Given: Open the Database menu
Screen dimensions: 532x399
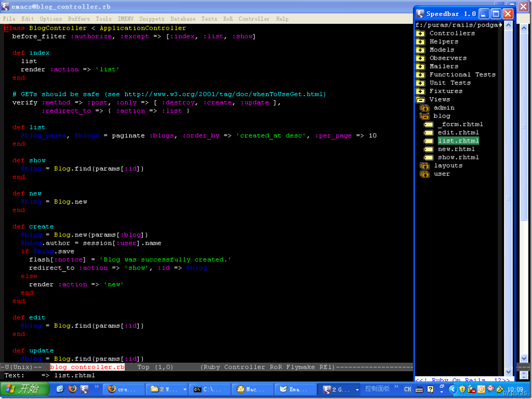Looking at the screenshot, I should pyautogui.click(x=183, y=19).
